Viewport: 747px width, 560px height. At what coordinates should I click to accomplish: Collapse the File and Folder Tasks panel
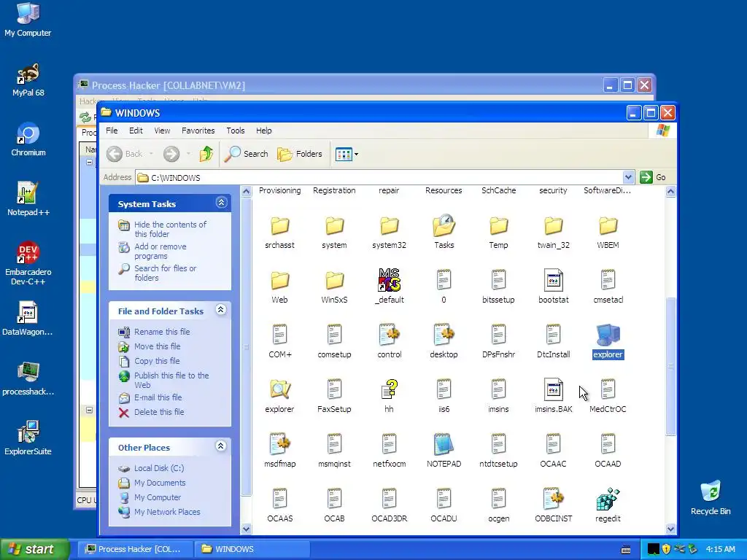coord(221,310)
